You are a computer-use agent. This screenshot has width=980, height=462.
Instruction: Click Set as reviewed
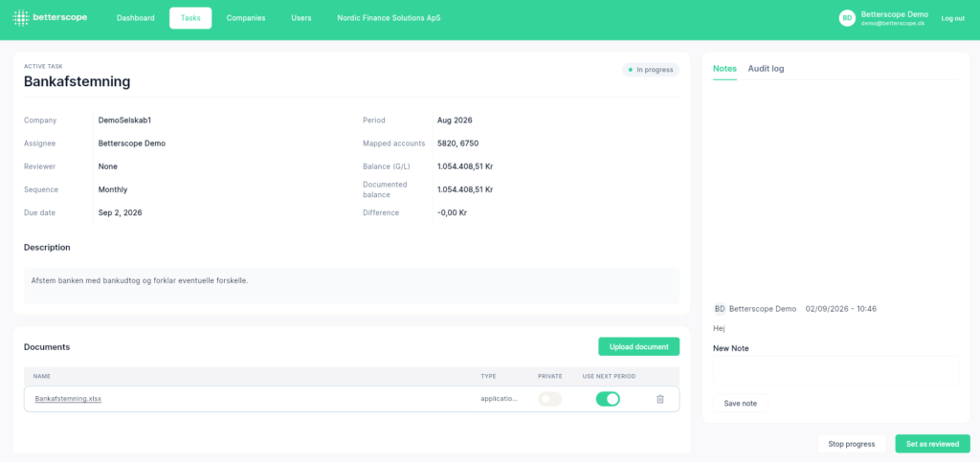tap(932, 444)
